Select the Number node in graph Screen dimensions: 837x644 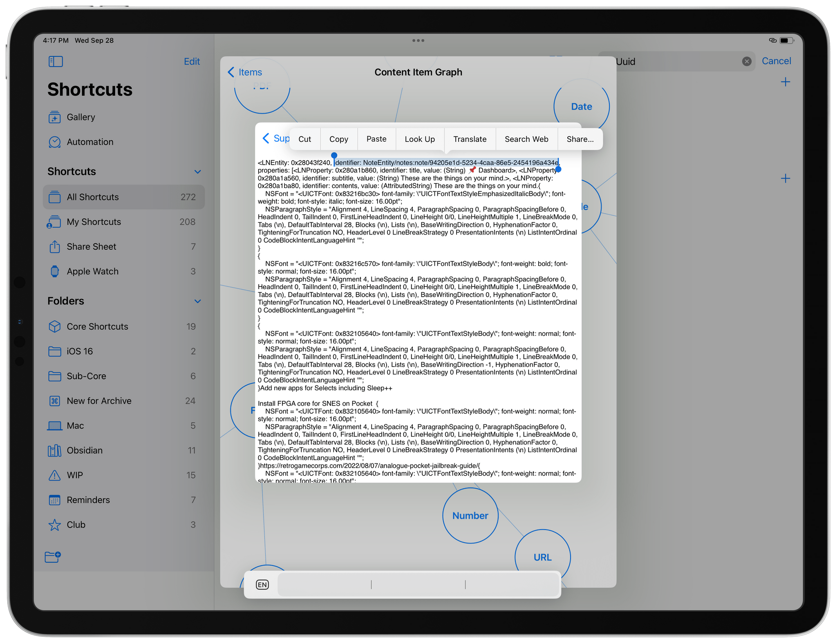click(x=470, y=516)
